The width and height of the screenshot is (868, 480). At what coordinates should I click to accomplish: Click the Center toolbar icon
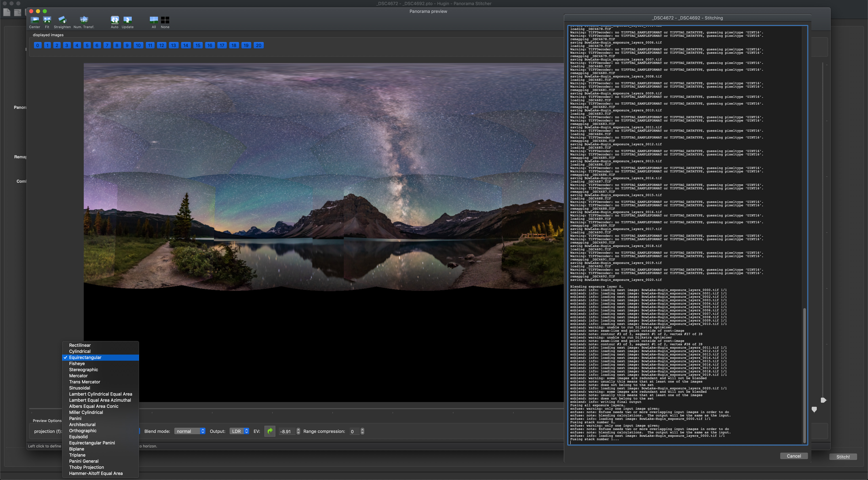coord(34,20)
